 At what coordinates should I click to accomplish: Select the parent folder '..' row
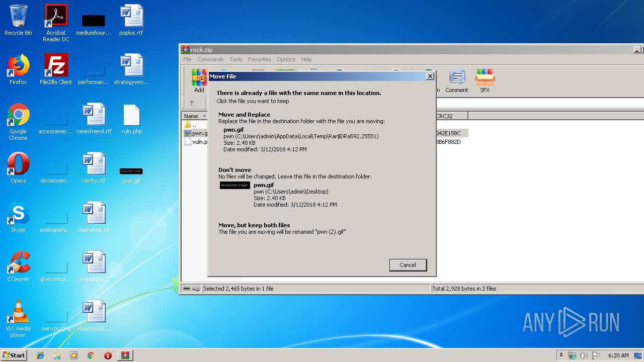pyautogui.click(x=195, y=125)
